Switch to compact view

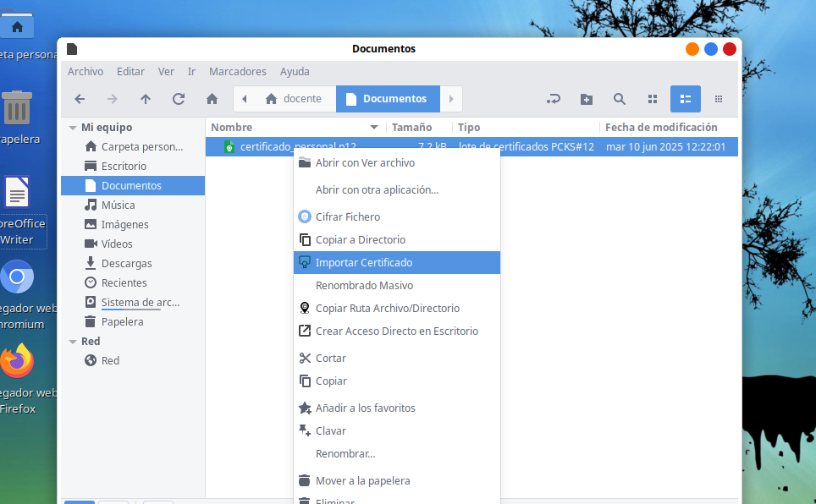719,99
